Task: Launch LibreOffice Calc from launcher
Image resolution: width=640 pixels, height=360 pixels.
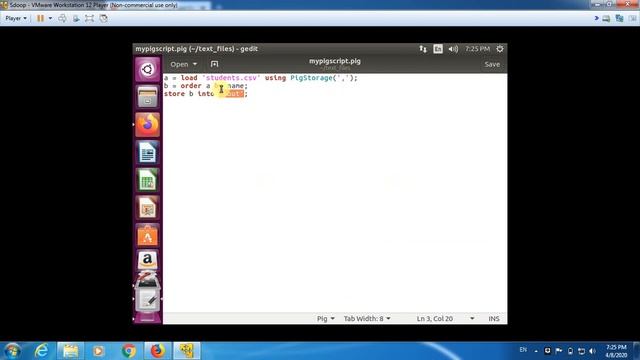Action: click(x=147, y=180)
